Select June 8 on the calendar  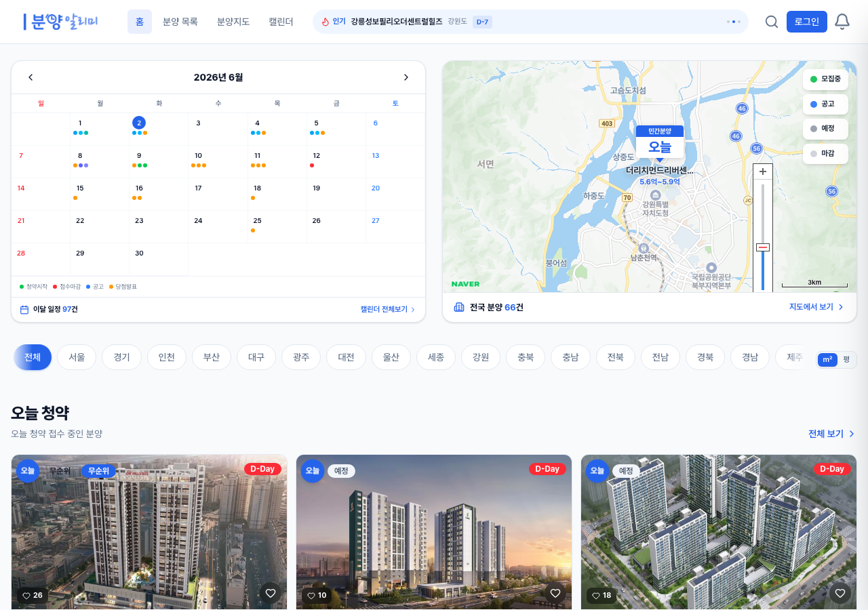100,161
